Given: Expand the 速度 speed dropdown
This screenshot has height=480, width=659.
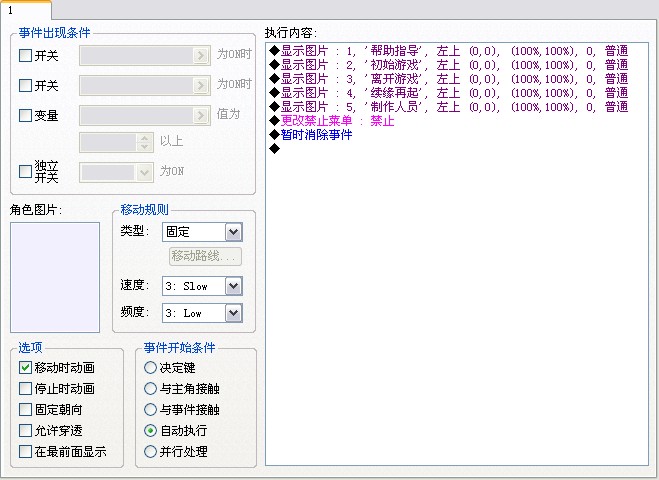Looking at the screenshot, I should pyautogui.click(x=202, y=286).
